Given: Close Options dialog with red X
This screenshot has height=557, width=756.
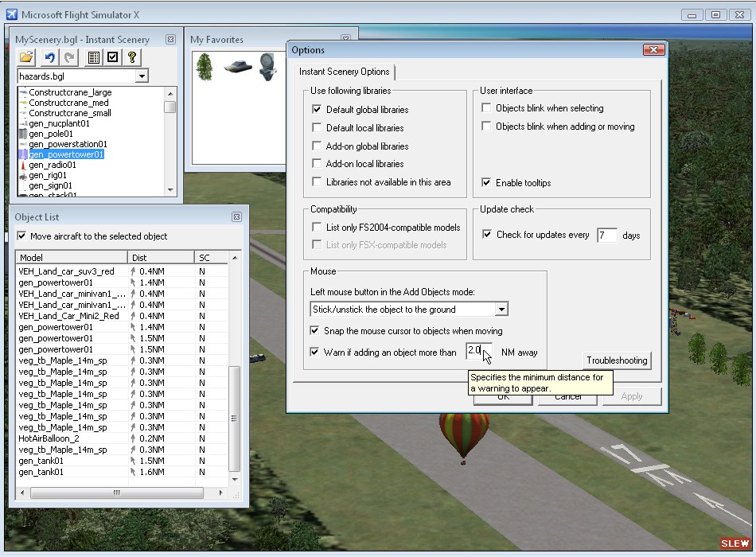Looking at the screenshot, I should pos(654,49).
